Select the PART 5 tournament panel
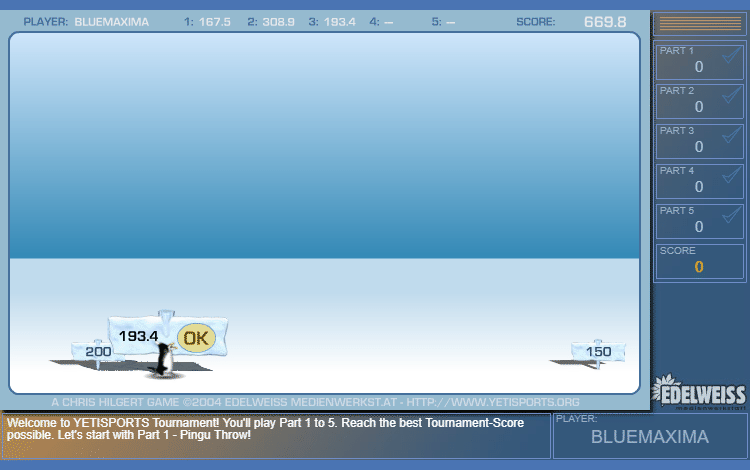The width and height of the screenshot is (750, 470). (x=699, y=221)
